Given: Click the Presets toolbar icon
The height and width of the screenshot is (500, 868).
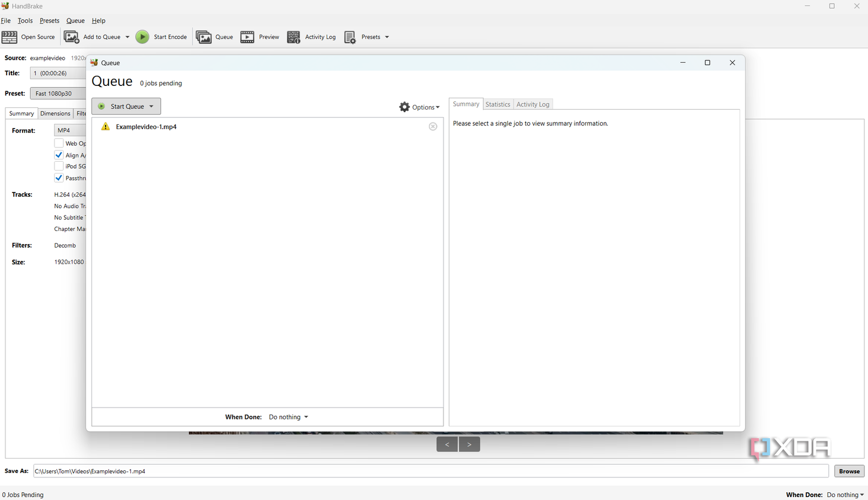Looking at the screenshot, I should (350, 37).
